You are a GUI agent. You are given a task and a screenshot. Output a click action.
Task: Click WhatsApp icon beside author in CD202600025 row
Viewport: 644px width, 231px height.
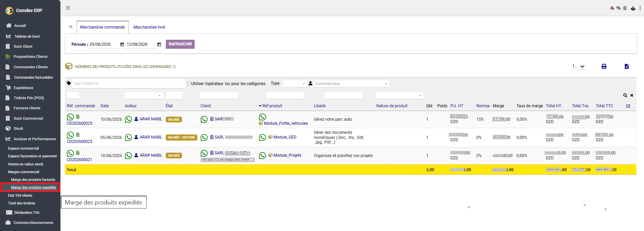(128, 119)
